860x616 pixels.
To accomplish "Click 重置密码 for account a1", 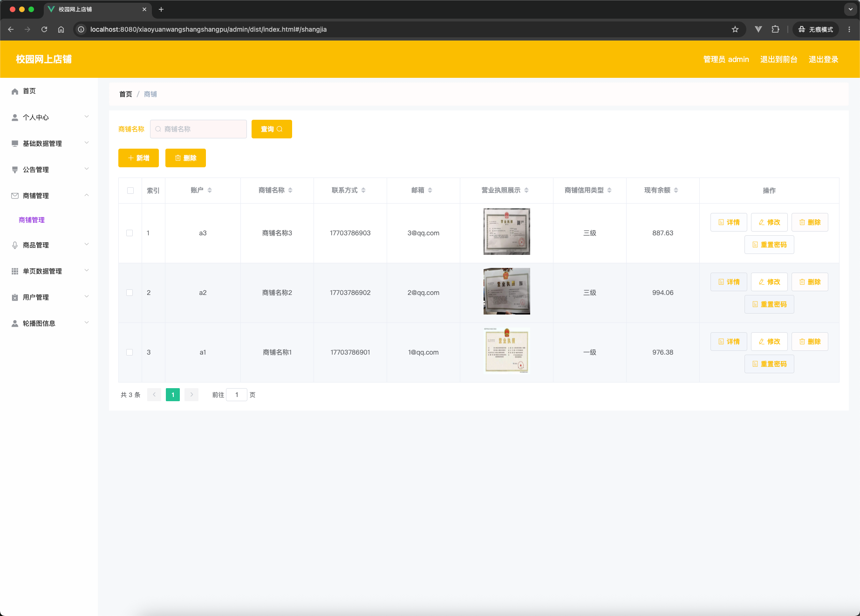I will (x=769, y=364).
